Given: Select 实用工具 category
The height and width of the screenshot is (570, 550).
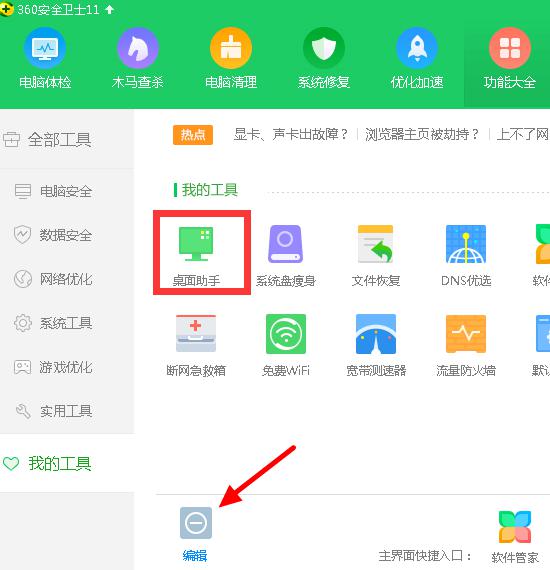Looking at the screenshot, I should pos(67,411).
